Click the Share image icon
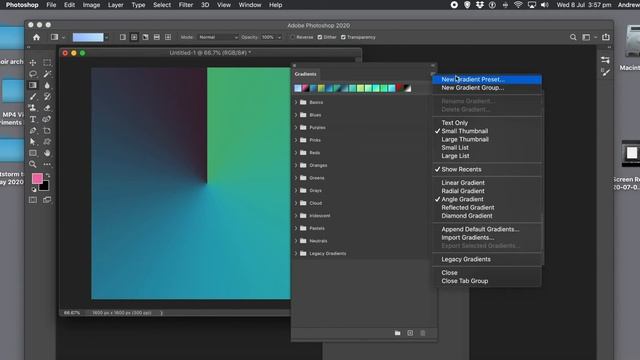This screenshot has width=640, height=360. pyautogui.click(x=606, y=37)
